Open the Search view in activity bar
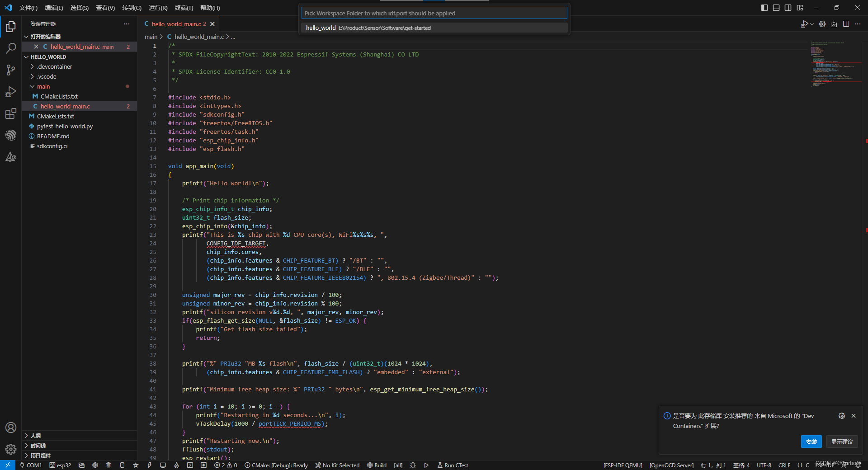This screenshot has width=868, height=470. (x=11, y=48)
